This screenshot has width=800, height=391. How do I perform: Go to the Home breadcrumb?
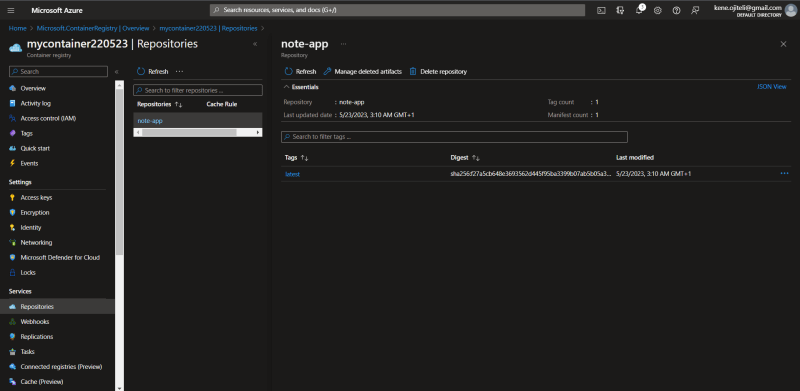(x=17, y=29)
